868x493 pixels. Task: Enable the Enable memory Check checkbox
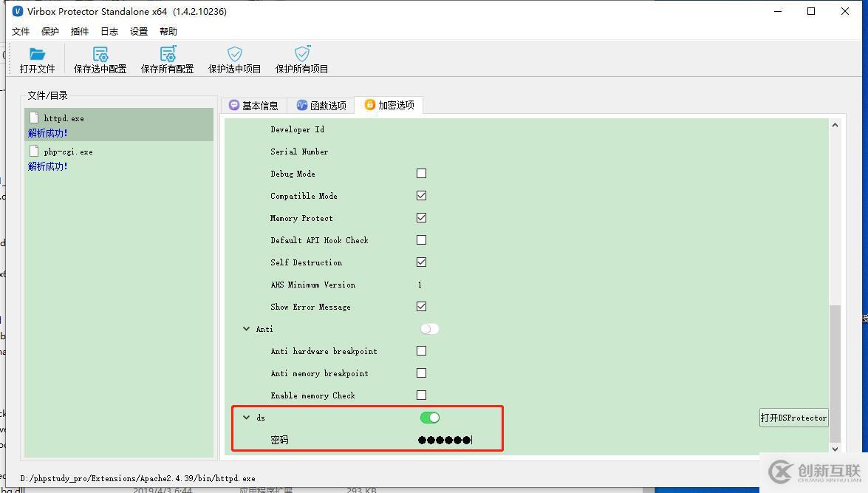pyautogui.click(x=421, y=395)
